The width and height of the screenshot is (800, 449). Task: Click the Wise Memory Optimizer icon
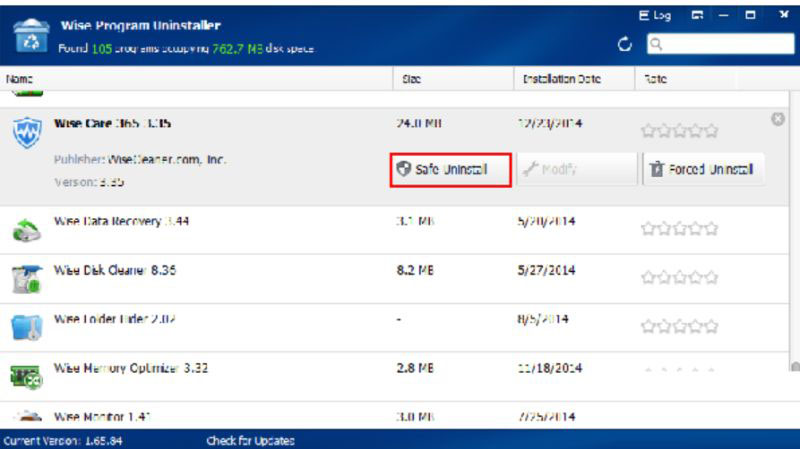[x=27, y=377]
